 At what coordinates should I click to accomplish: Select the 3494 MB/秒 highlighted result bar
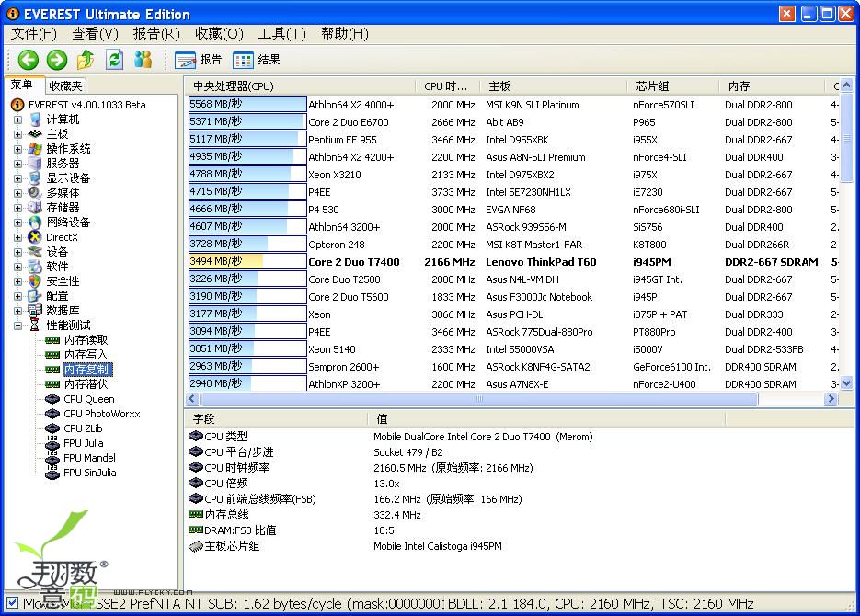pyautogui.click(x=247, y=261)
